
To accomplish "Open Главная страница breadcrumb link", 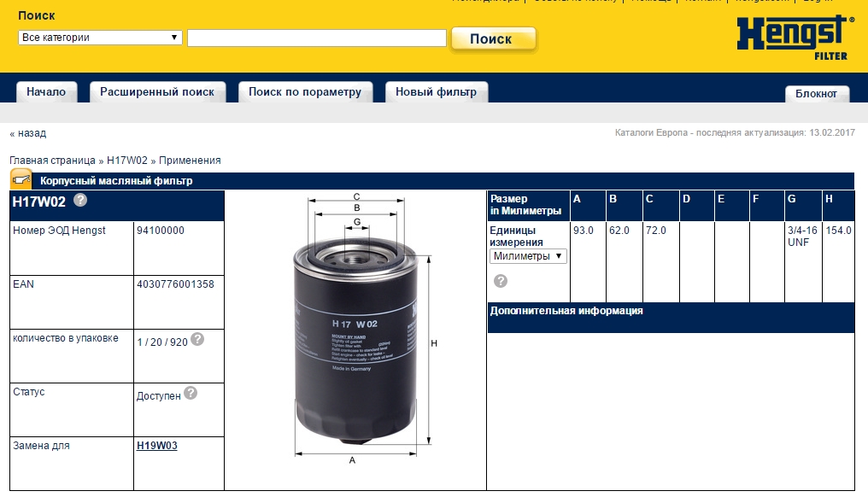I will pyautogui.click(x=52, y=161).
